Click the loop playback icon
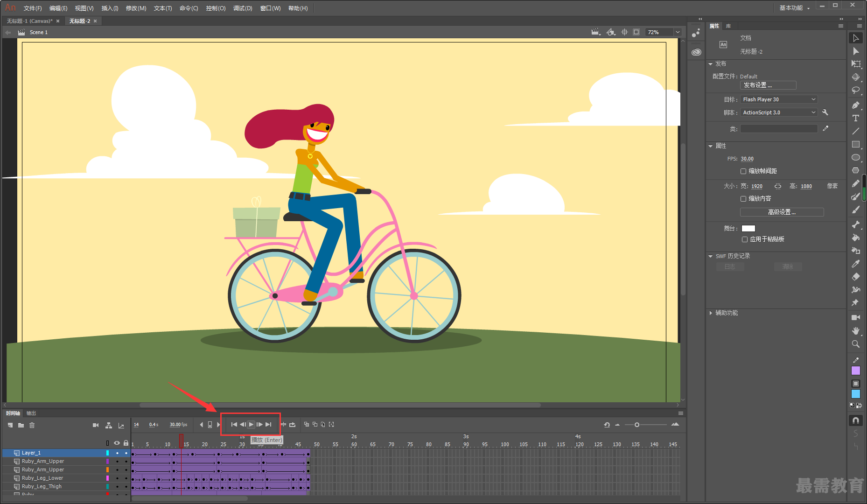This screenshot has width=867, height=504. (293, 425)
